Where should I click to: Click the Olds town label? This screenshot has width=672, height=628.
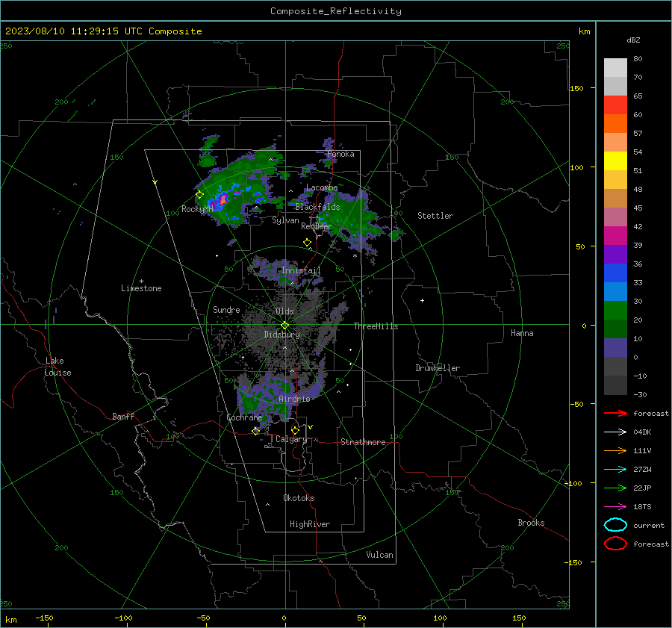click(284, 311)
